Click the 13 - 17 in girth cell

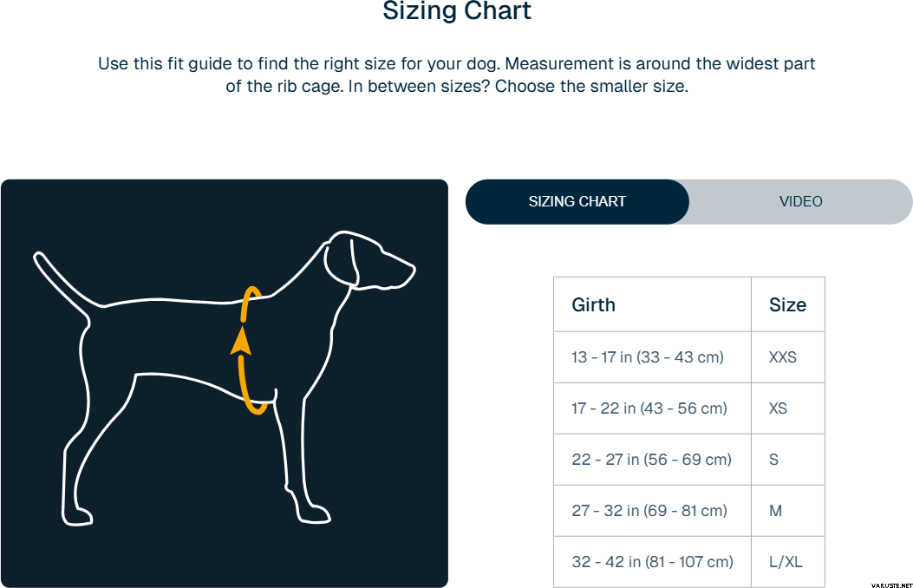648,357
